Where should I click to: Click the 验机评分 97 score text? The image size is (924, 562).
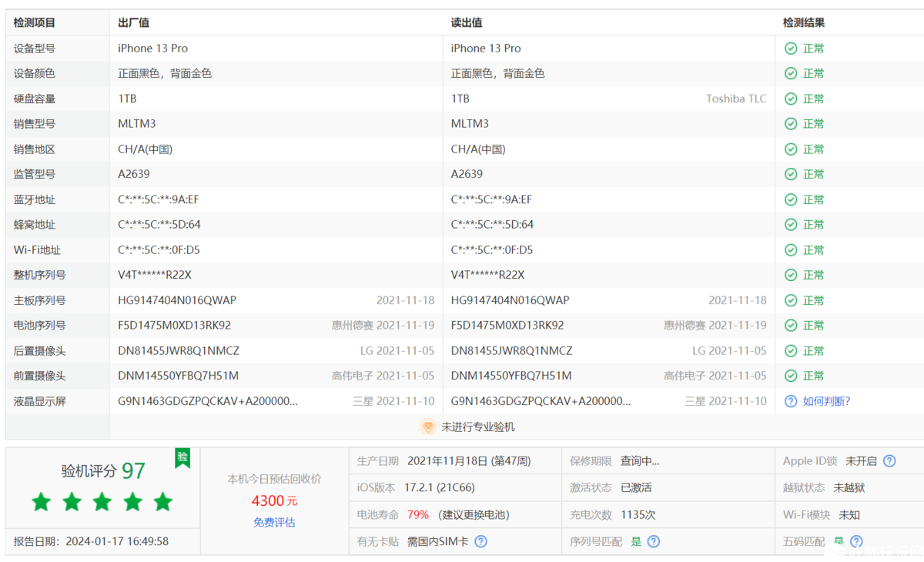(x=103, y=470)
